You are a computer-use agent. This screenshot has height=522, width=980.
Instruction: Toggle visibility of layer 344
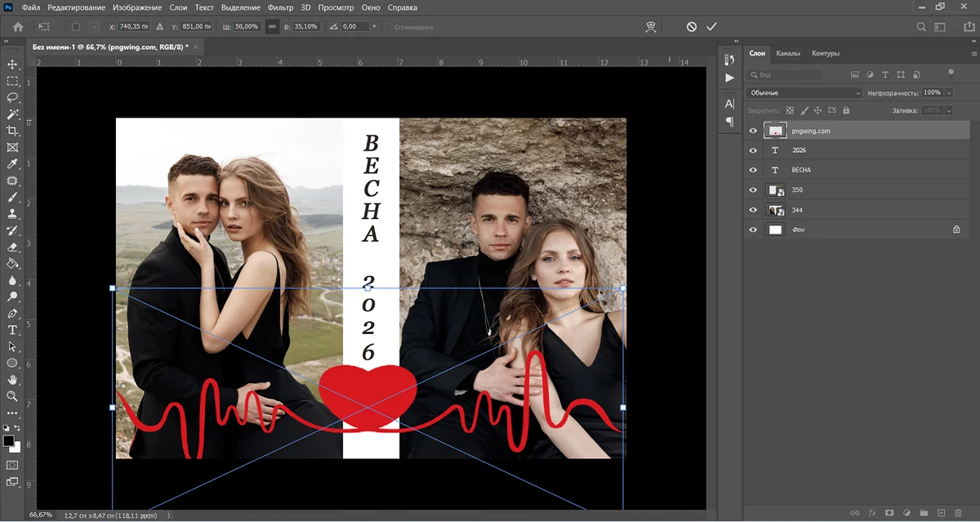[x=753, y=210]
